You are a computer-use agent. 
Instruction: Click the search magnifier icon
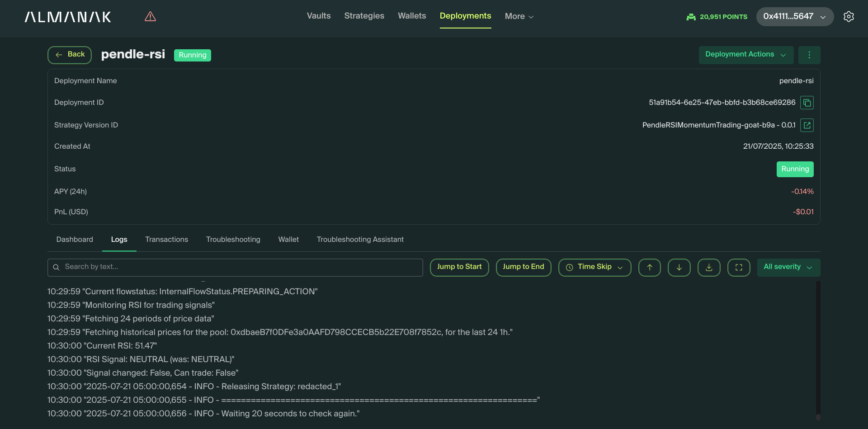coord(56,268)
